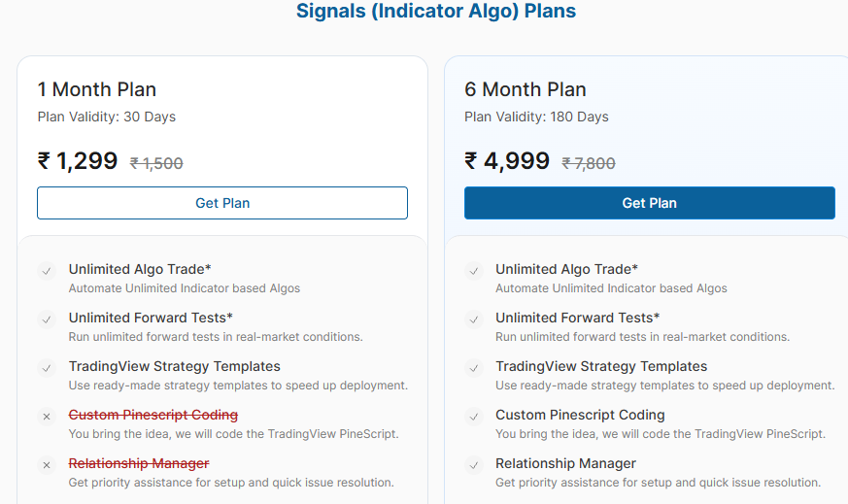The height and width of the screenshot is (504, 848).
Task: Click the cross icon beside struck-through Relationship Manager
Action: click(47, 465)
